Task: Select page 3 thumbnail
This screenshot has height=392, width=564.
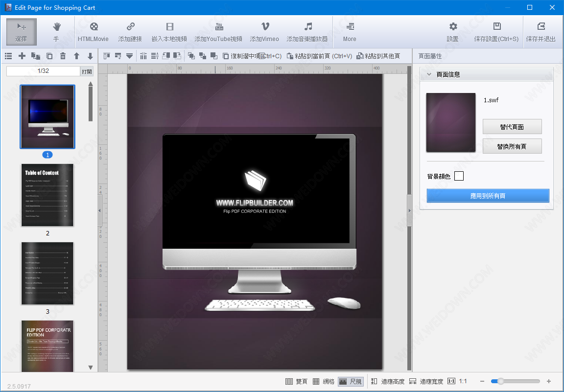Action: click(x=47, y=273)
